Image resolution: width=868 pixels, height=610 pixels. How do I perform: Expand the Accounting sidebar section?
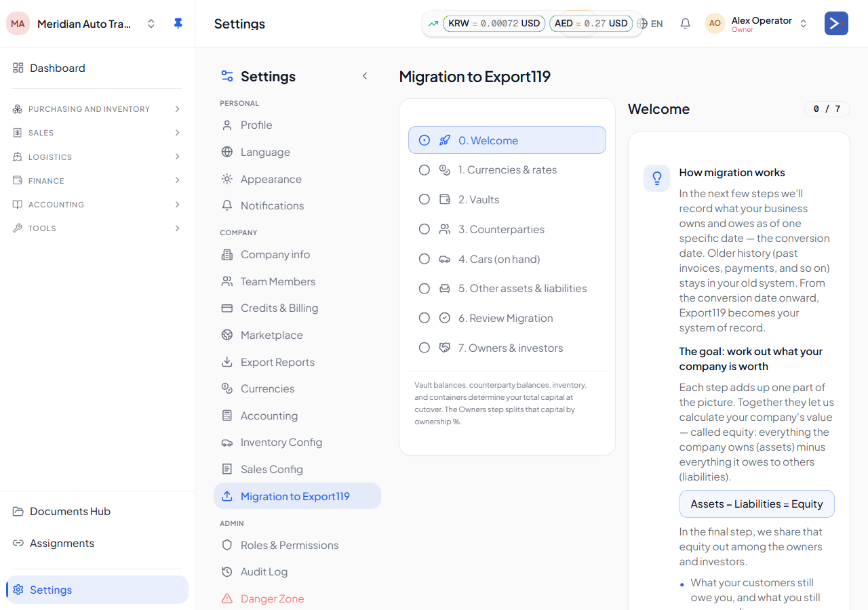97,205
